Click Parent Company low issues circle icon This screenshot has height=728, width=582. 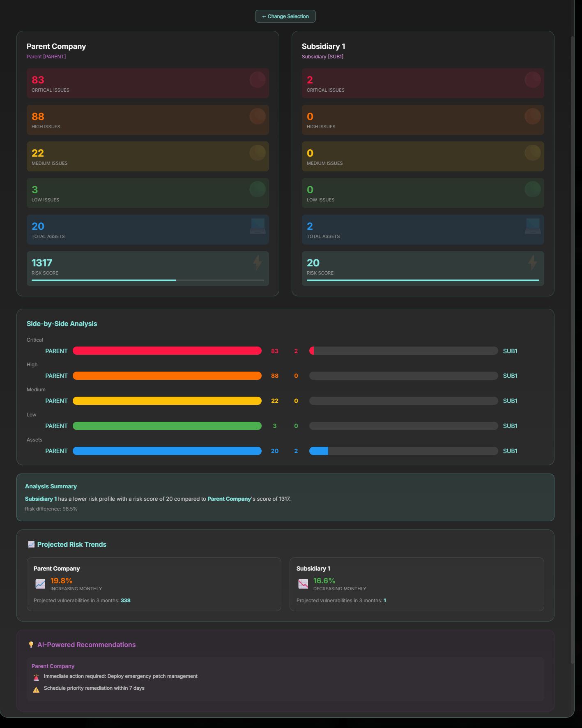coord(258,190)
